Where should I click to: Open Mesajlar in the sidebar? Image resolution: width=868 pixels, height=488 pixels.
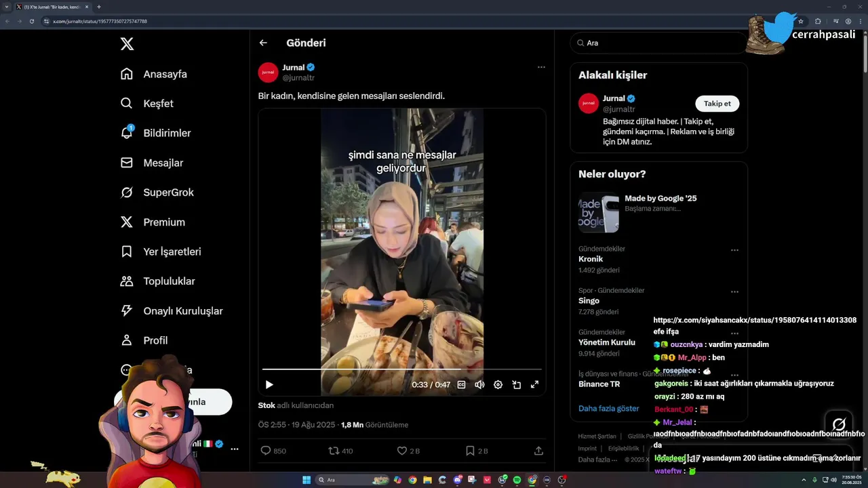[151, 163]
